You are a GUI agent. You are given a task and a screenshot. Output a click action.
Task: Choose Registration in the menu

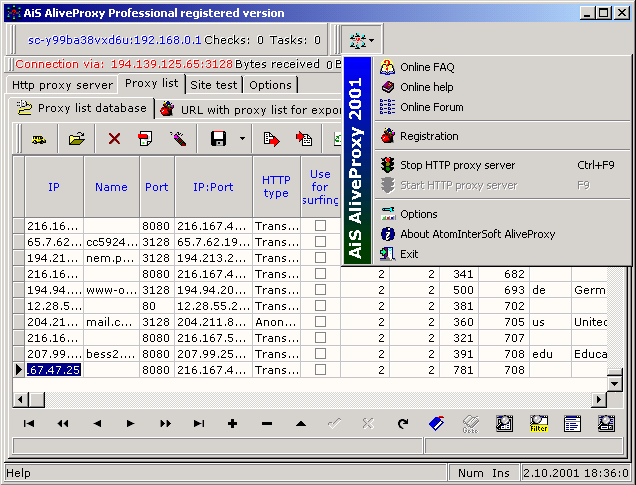click(429, 136)
